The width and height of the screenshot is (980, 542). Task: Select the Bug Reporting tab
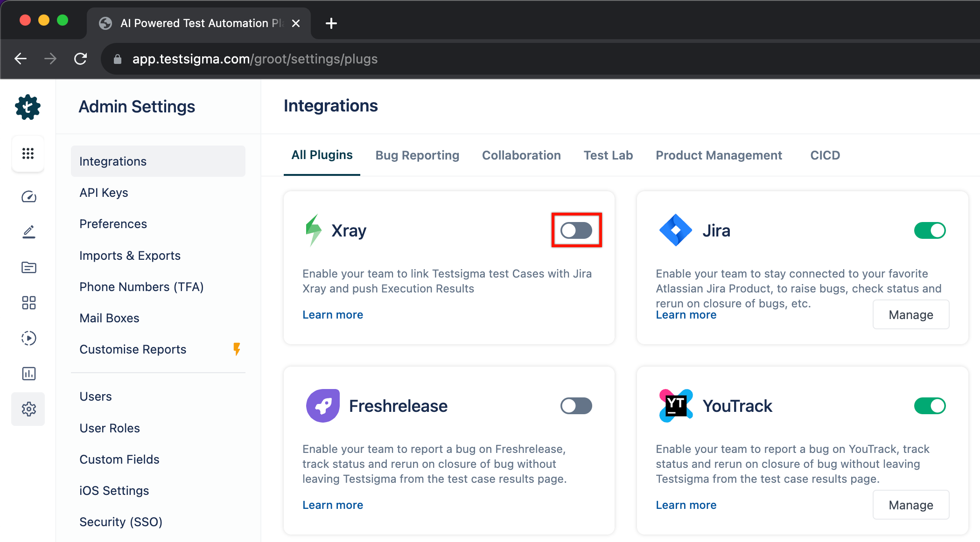click(x=417, y=155)
